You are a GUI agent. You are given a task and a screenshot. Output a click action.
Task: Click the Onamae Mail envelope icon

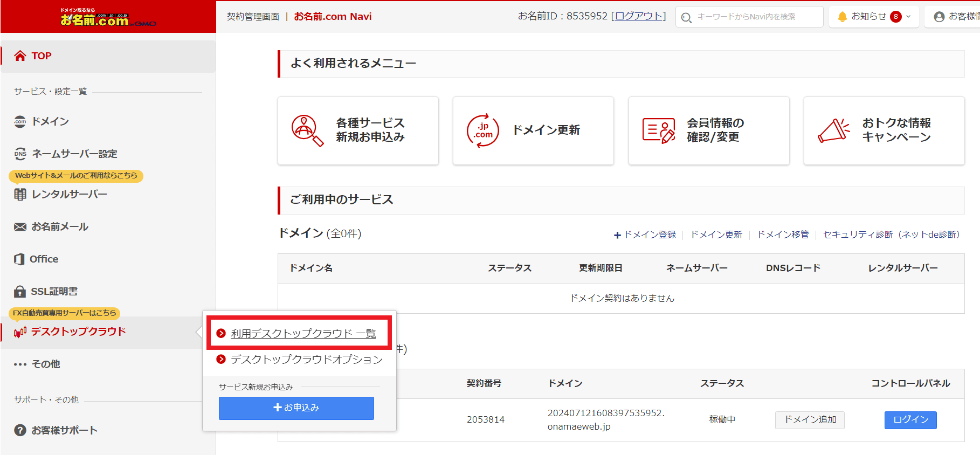tap(20, 227)
